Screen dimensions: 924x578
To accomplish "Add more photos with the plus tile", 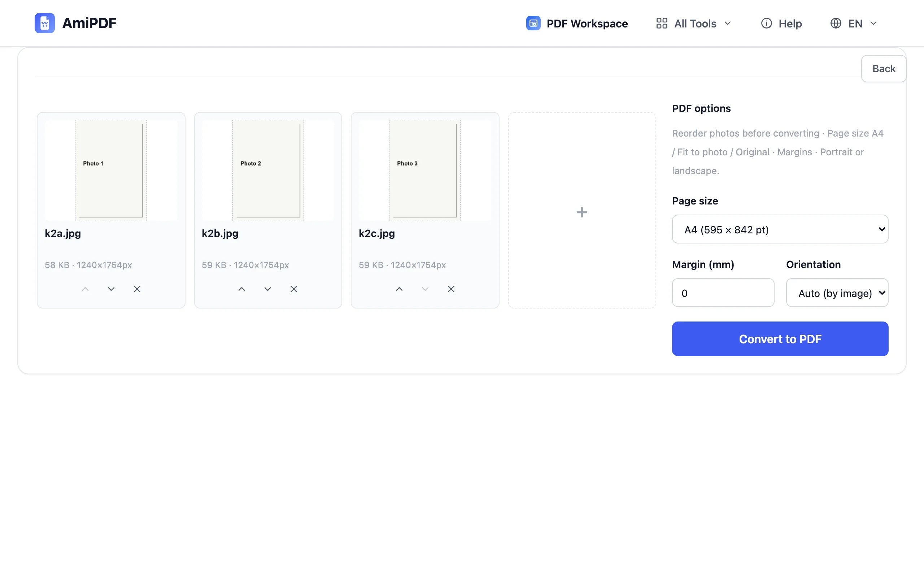I will click(582, 210).
